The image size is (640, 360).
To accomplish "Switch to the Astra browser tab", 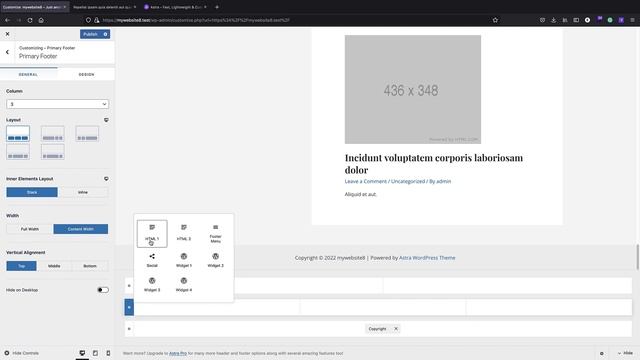I will (x=176, y=7).
